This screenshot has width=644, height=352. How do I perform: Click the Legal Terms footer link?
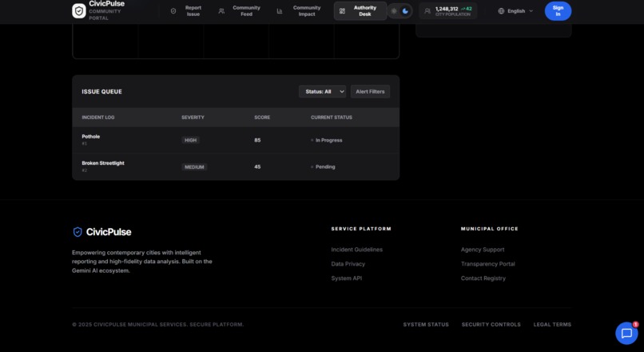[x=552, y=325]
